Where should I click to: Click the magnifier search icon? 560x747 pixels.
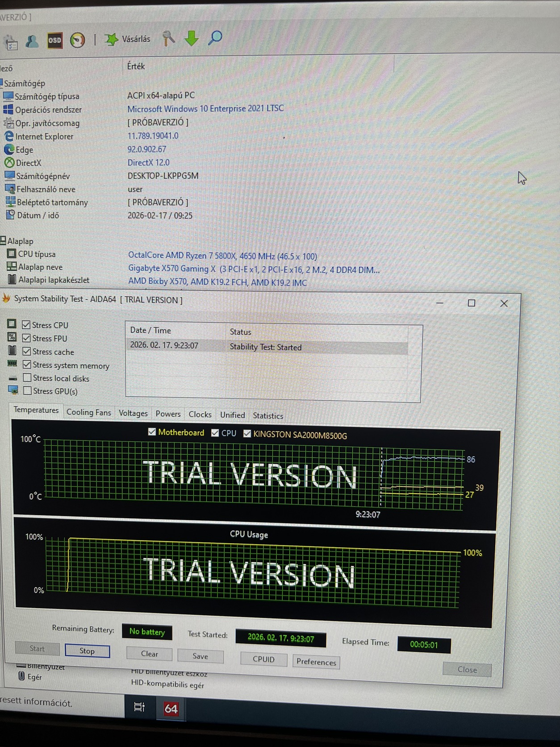tap(215, 38)
